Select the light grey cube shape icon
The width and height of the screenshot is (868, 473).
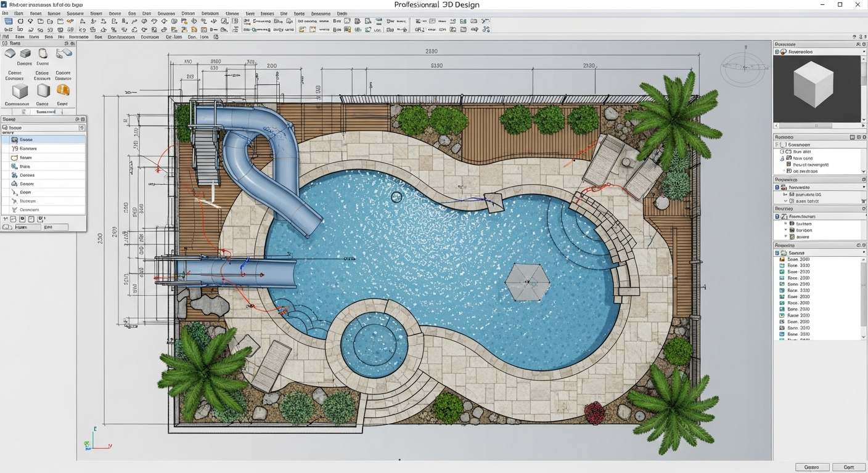(20, 92)
